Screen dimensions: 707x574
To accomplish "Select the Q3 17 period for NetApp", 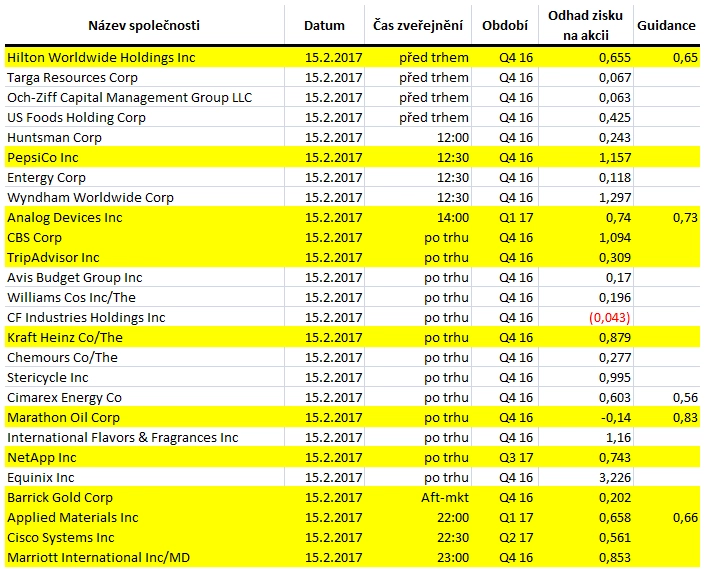I will click(x=516, y=458).
